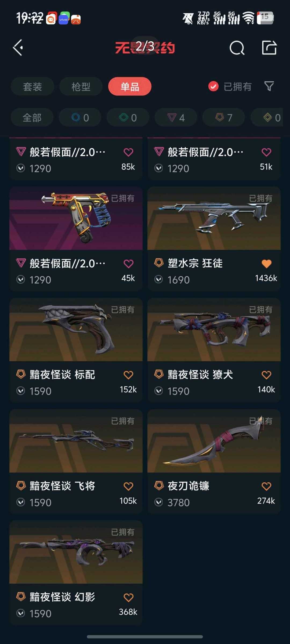Tap the back arrow icon
This screenshot has width=290, height=644.
(18, 48)
